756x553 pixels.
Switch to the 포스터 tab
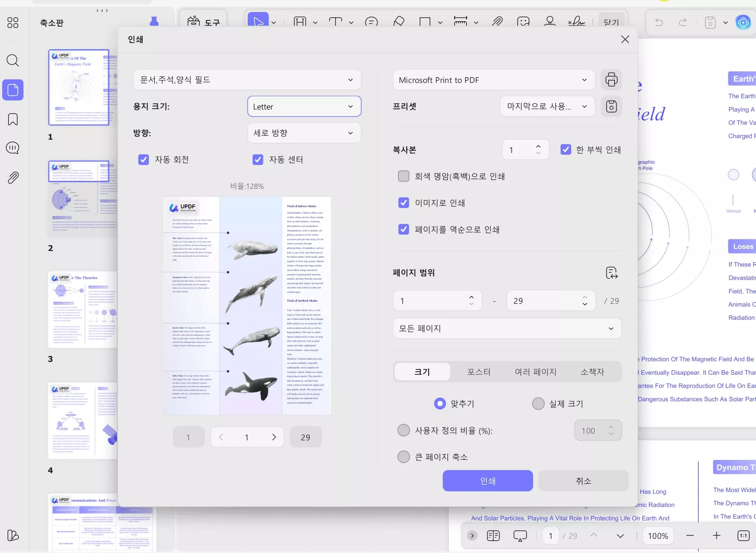pos(479,372)
